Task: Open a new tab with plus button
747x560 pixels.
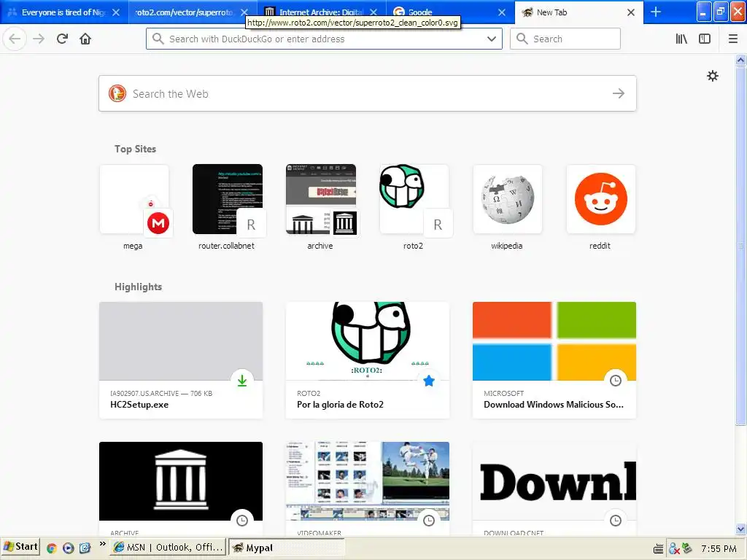Action: [x=656, y=12]
